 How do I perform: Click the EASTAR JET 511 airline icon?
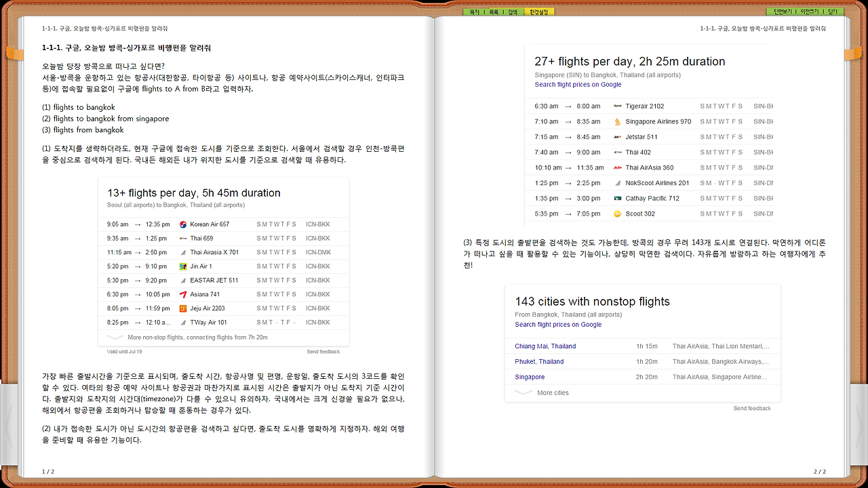click(x=183, y=281)
